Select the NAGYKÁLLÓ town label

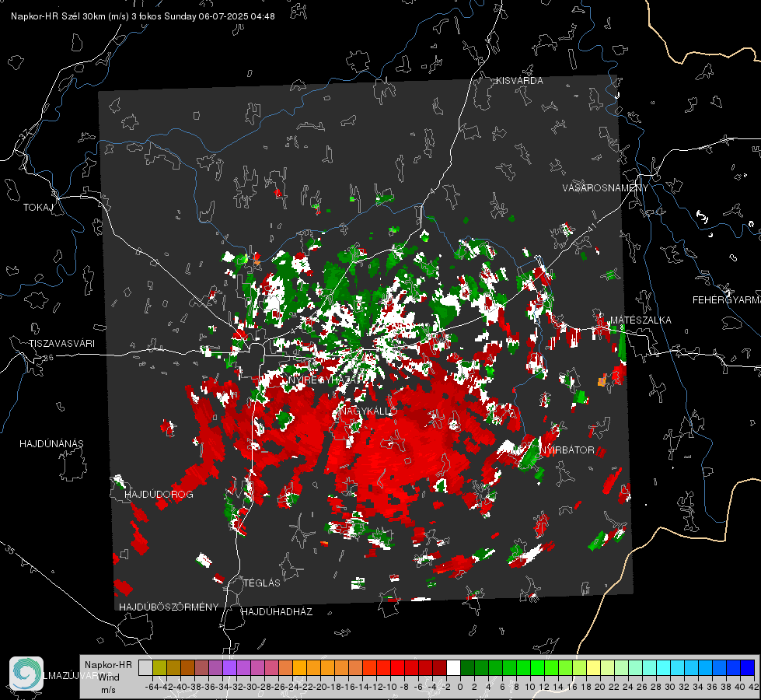click(368, 411)
